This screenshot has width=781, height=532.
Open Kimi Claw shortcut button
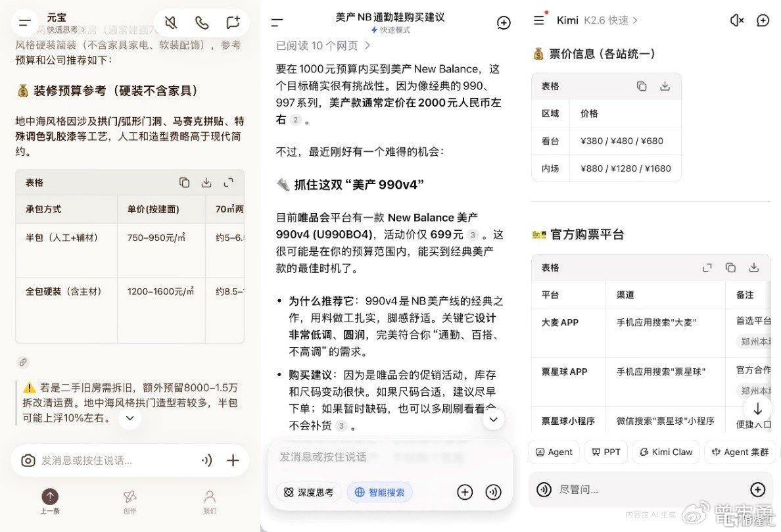pyautogui.click(x=666, y=452)
